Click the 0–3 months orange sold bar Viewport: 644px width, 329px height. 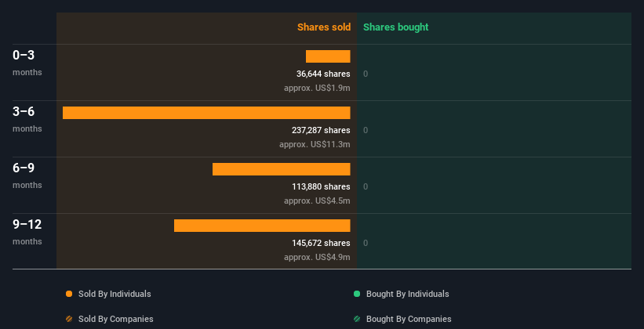tap(328, 56)
